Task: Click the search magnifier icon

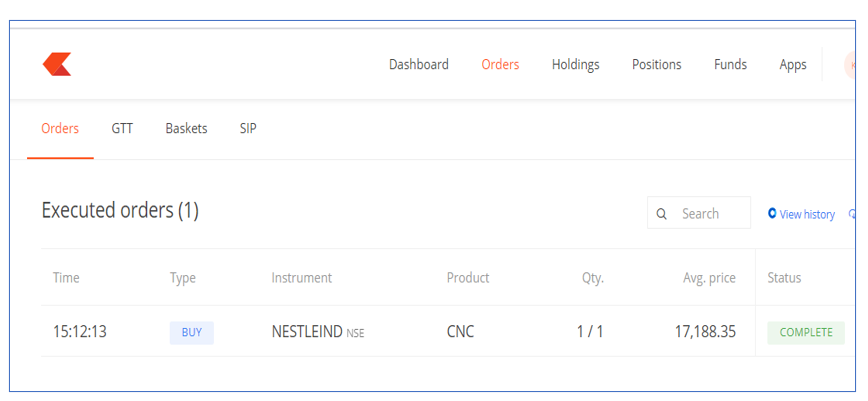Action: (661, 214)
